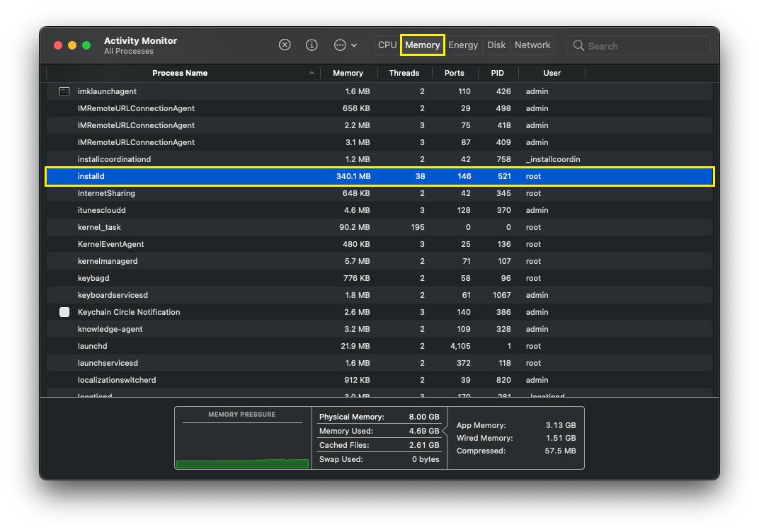Select the kernelmanagerd process

(x=379, y=261)
